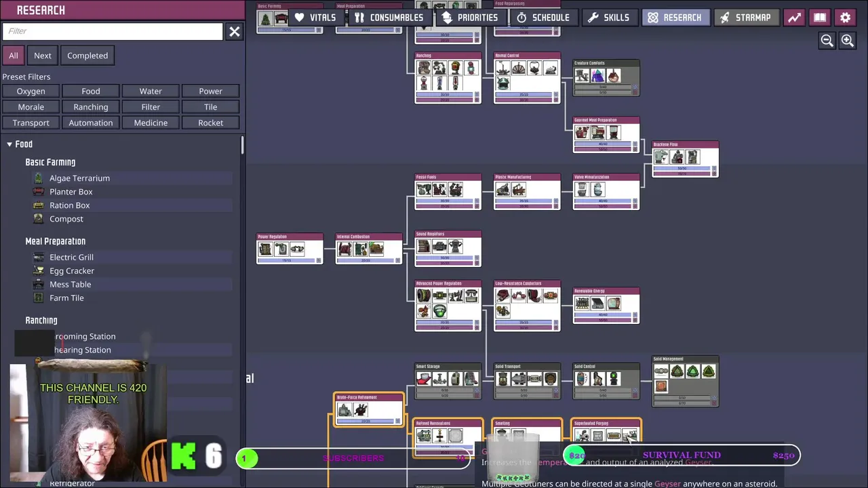This screenshot has height=488, width=868.
Task: Toggle the Power preset filter
Action: [211, 91]
